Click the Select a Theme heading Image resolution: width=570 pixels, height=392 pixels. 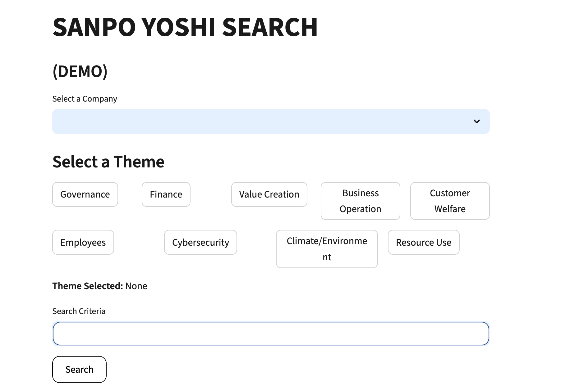(108, 161)
